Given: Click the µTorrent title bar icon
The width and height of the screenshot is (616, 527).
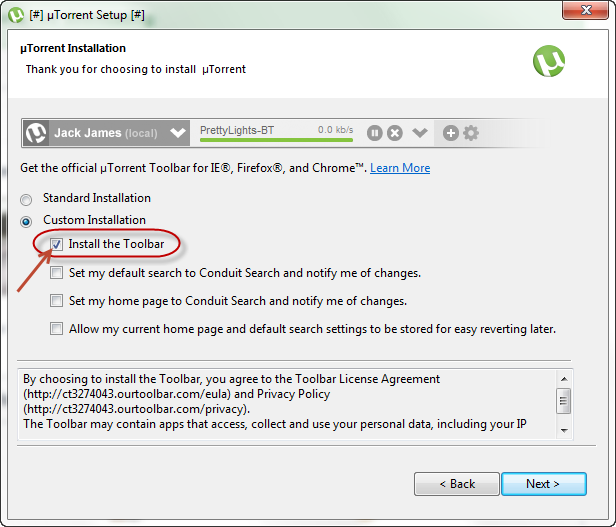Looking at the screenshot, I should point(16,15).
